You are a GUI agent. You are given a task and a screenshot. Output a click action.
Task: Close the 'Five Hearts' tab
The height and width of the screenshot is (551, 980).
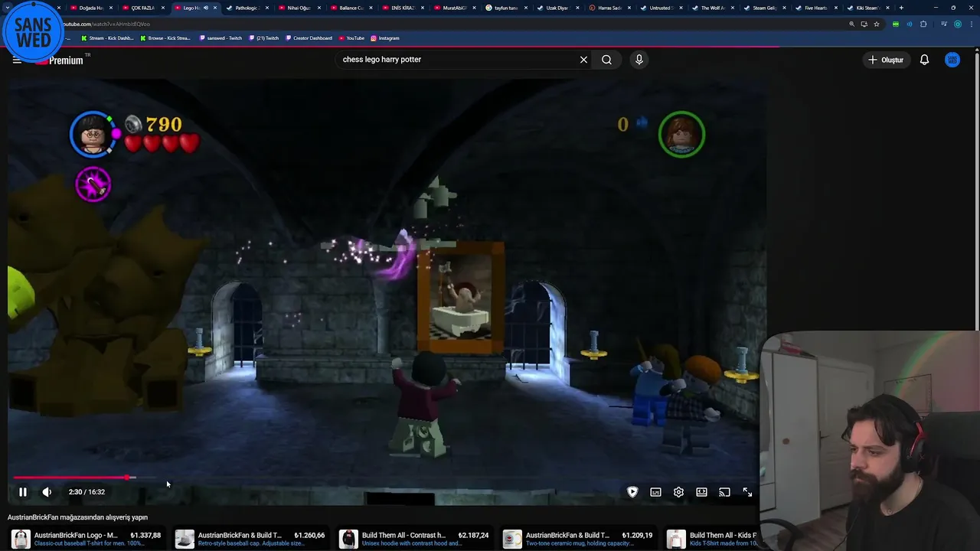coord(836,8)
